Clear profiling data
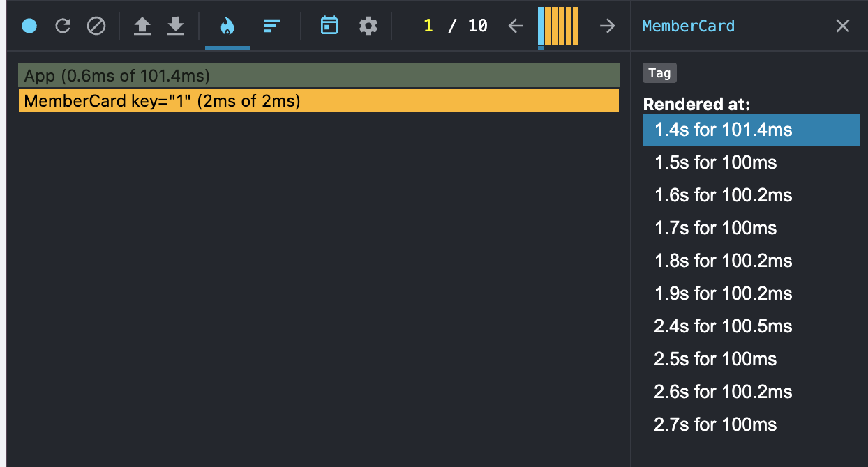The image size is (868, 467). point(96,26)
